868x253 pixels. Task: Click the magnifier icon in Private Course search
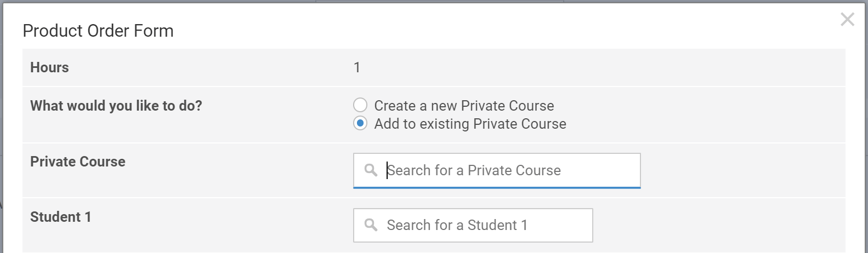(x=371, y=170)
